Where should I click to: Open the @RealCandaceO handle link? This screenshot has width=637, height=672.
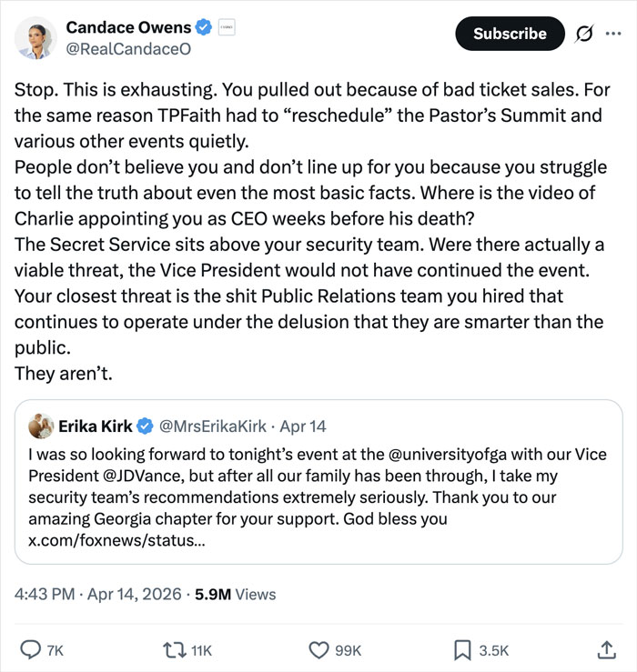point(128,49)
